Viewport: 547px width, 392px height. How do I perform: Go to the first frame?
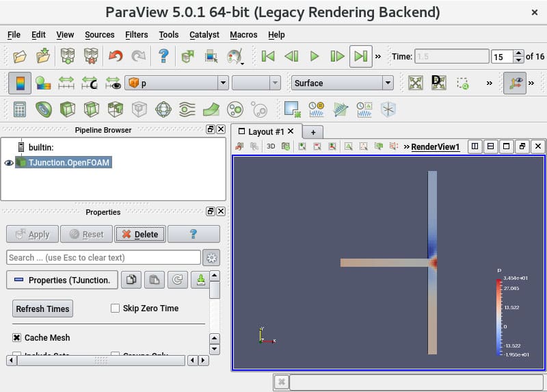click(268, 56)
